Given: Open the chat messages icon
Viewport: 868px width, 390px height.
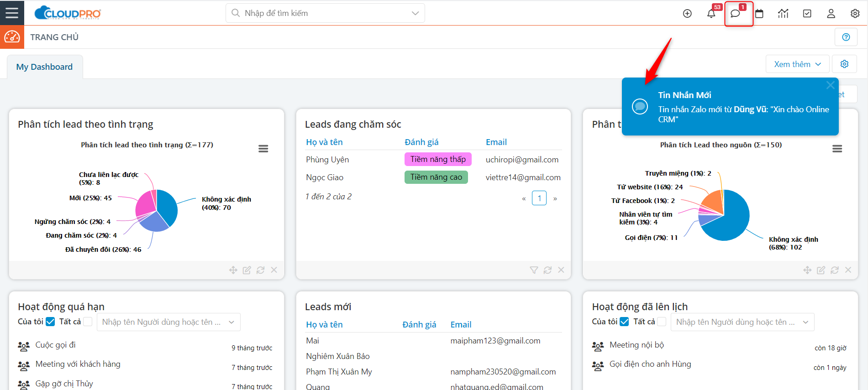Looking at the screenshot, I should tap(735, 14).
